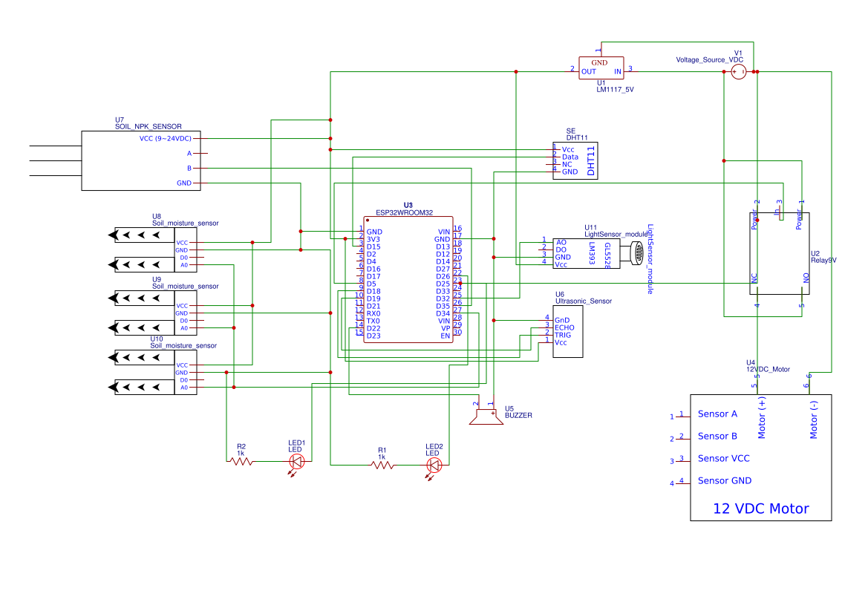Viewport: 868px width, 614px height.
Task: Select the Sensor VCC pin on motor
Action: pos(724,459)
